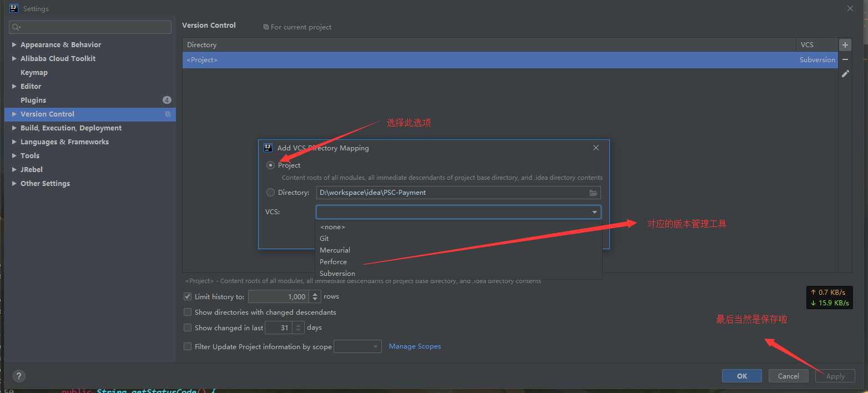Expand Appearance & Behavior settings
This screenshot has width=868, height=393.
pyautogui.click(x=14, y=44)
